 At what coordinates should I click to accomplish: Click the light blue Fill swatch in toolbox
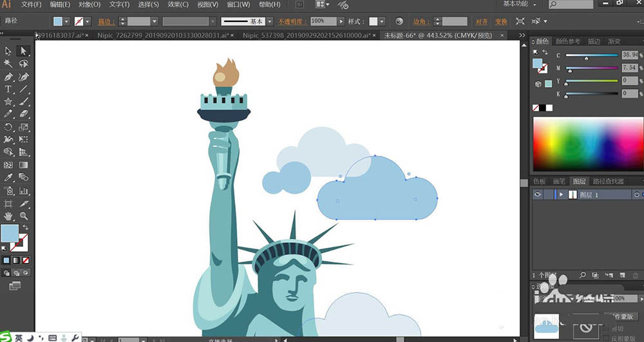tap(10, 233)
